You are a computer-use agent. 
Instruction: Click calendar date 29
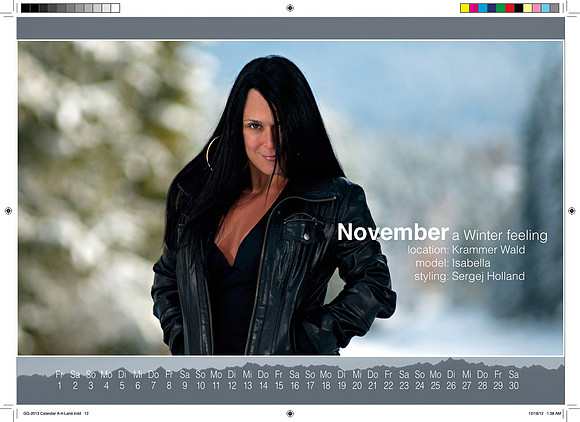498,386
